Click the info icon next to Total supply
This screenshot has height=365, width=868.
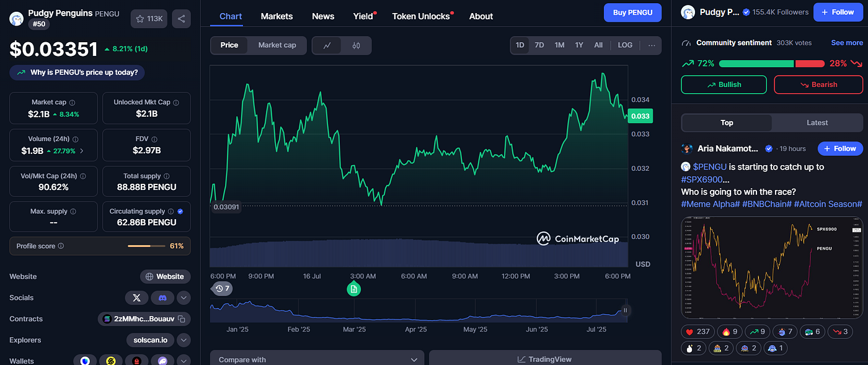coord(167,176)
